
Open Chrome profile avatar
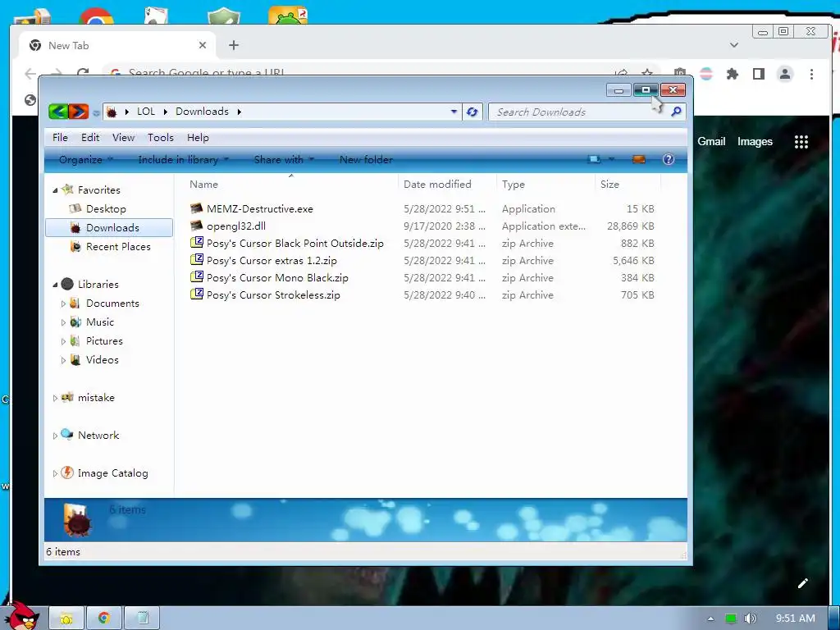click(785, 74)
